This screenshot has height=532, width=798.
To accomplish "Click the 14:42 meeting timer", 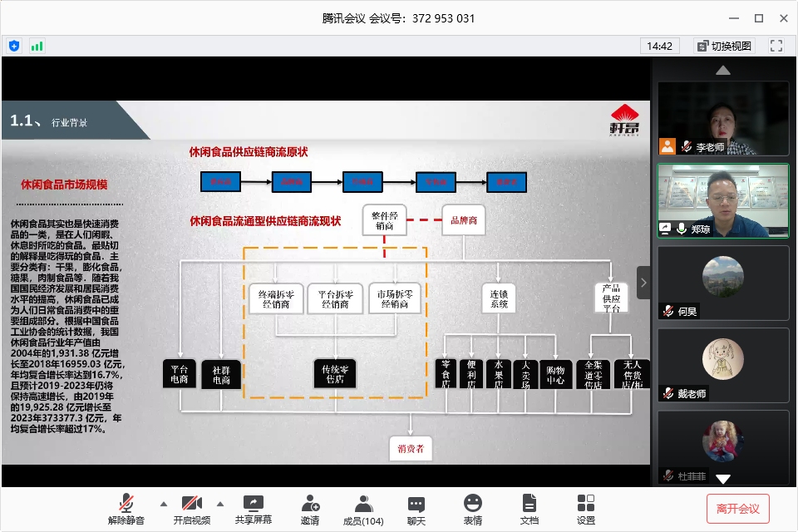I will (x=660, y=46).
